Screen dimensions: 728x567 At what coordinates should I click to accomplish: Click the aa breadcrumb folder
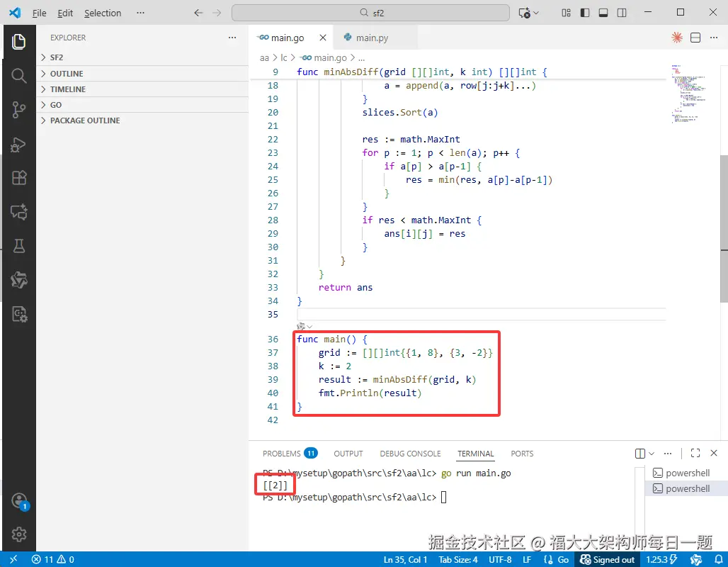click(x=264, y=57)
